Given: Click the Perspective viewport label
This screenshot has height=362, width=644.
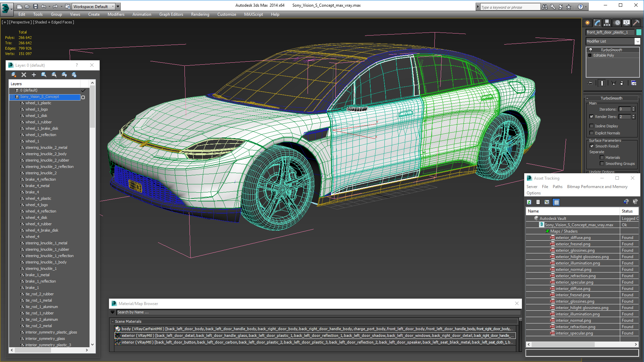Looking at the screenshot, I should click(x=20, y=22).
